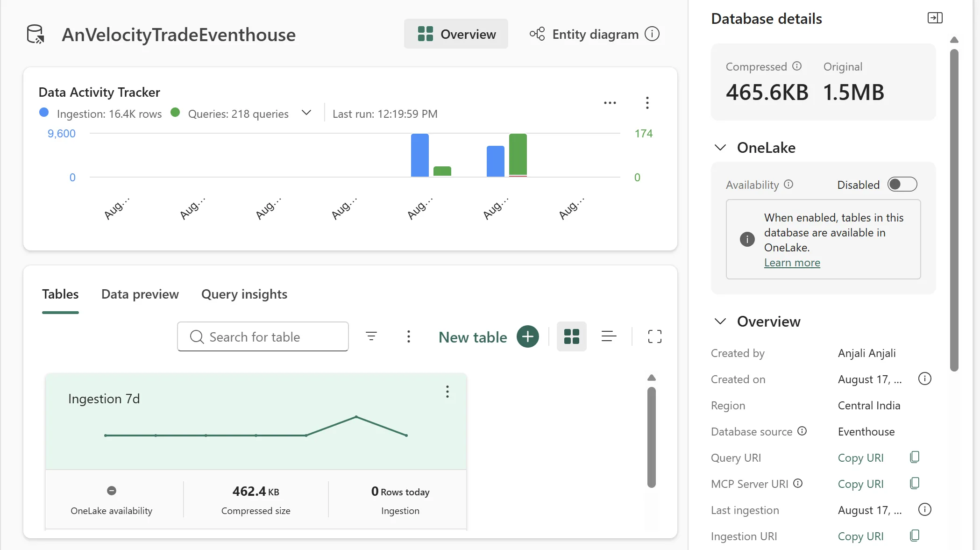Click the tables list scrollbar thumb
The height and width of the screenshot is (550, 980).
652,437
